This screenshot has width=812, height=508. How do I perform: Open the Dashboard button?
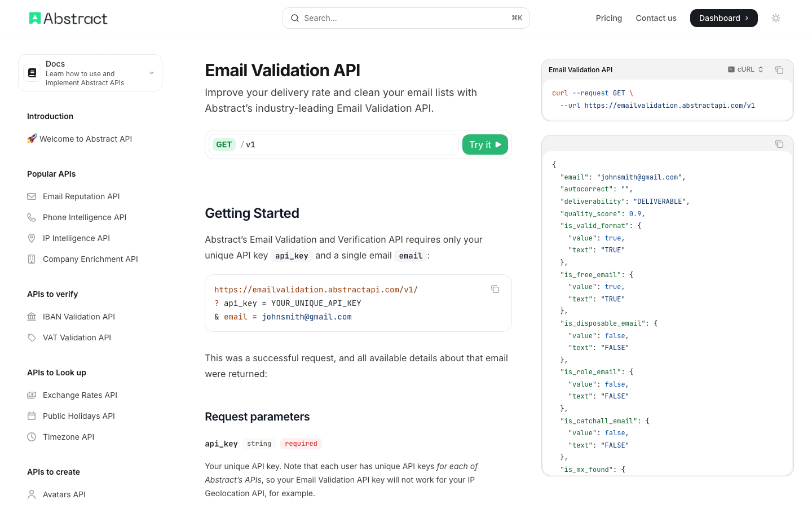coord(724,18)
